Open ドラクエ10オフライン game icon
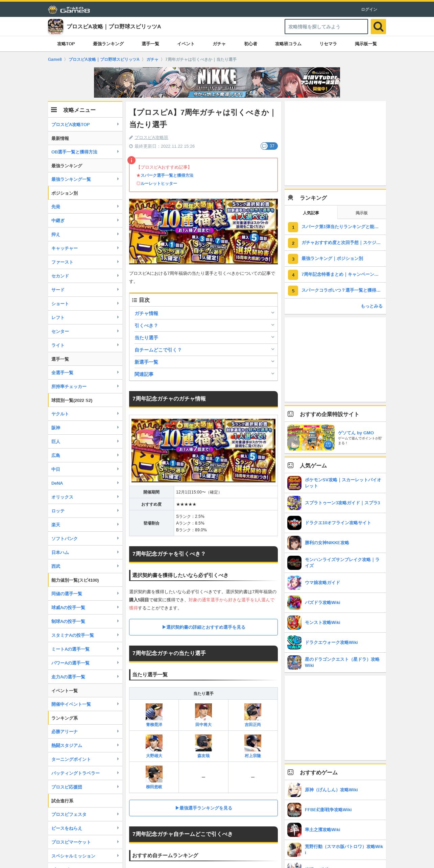The image size is (434, 868). (x=294, y=523)
